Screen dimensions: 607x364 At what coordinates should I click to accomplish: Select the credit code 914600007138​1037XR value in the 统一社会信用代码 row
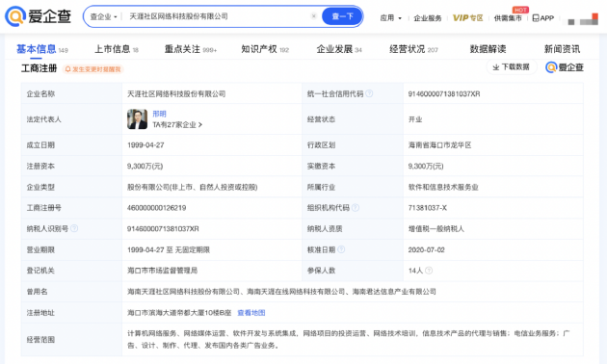click(444, 94)
